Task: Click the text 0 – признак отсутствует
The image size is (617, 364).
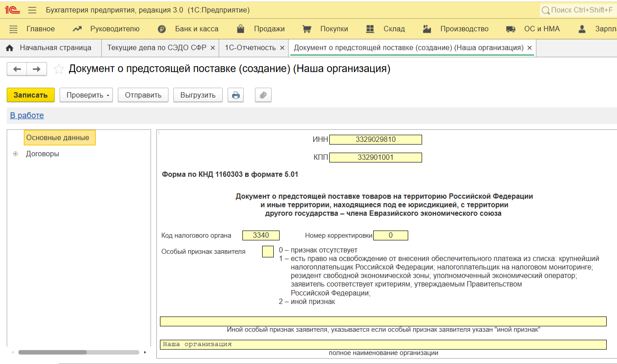Action: point(318,250)
